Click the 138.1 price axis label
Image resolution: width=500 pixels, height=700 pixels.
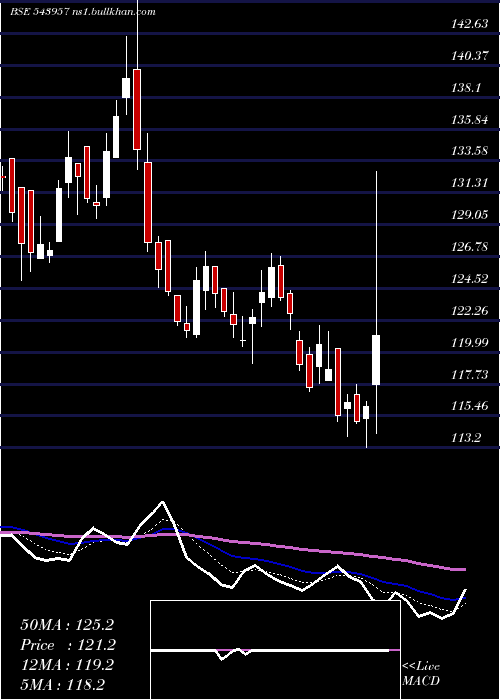[x=466, y=88]
